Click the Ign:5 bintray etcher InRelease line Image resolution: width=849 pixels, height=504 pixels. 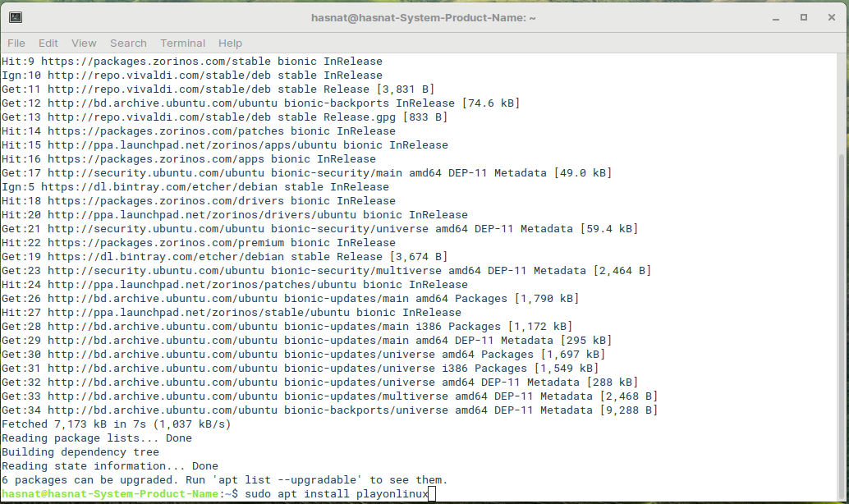pos(195,187)
